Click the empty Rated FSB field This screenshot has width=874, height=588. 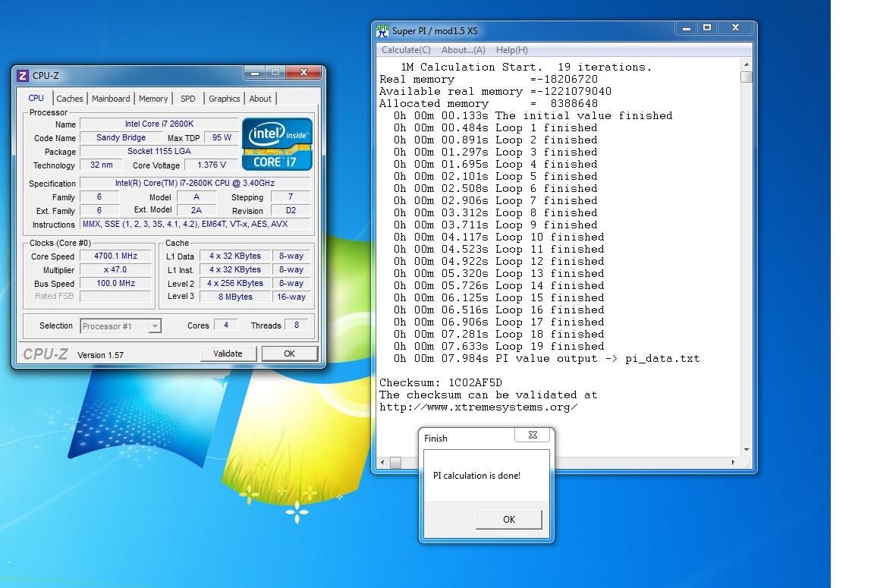point(115,296)
